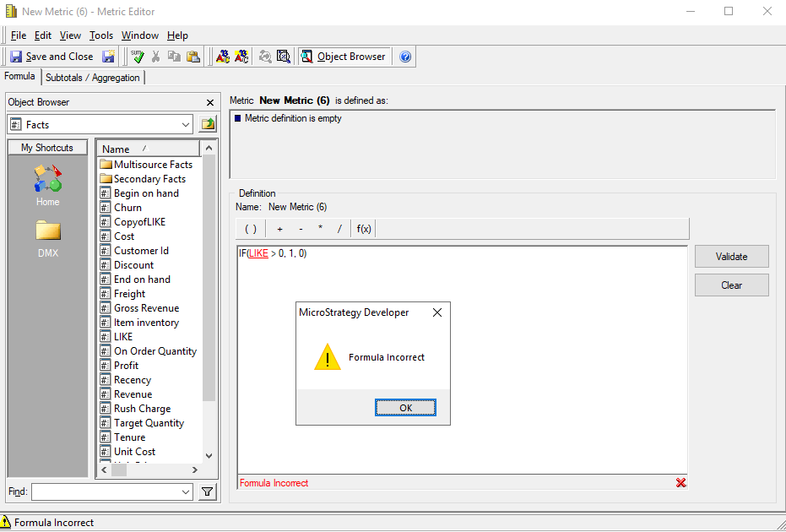Click the Clear button

tap(731, 285)
